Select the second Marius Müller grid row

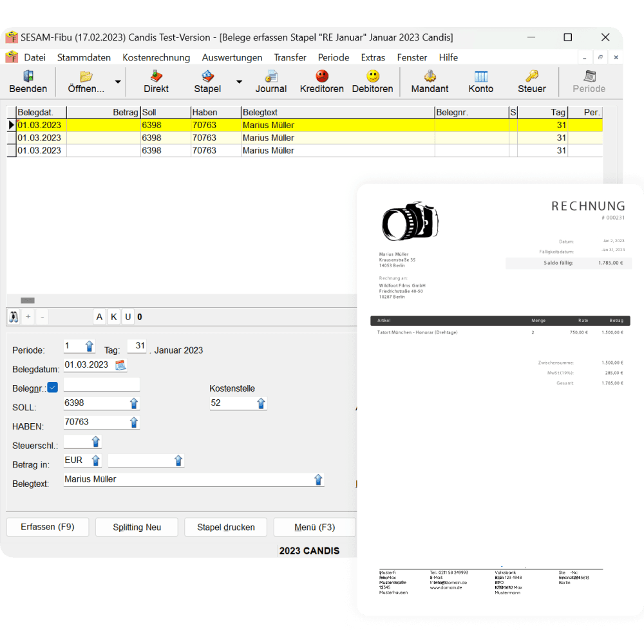[290, 138]
